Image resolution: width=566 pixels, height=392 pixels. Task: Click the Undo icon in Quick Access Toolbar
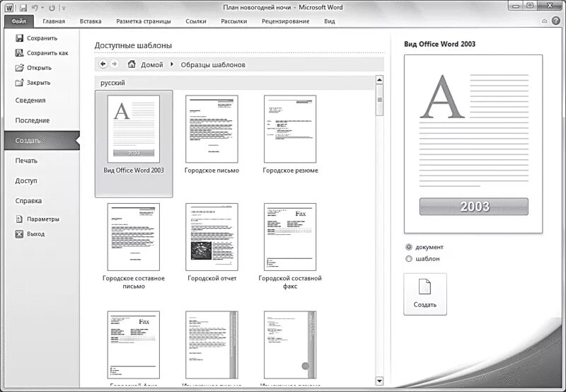pos(35,8)
